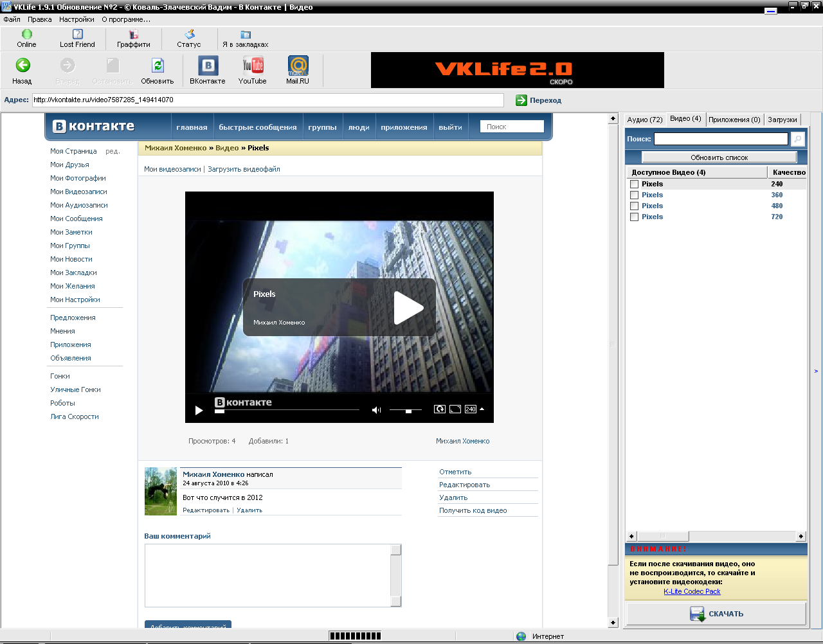Click Загрузить видеофайл link
823x644 pixels.
[244, 169]
